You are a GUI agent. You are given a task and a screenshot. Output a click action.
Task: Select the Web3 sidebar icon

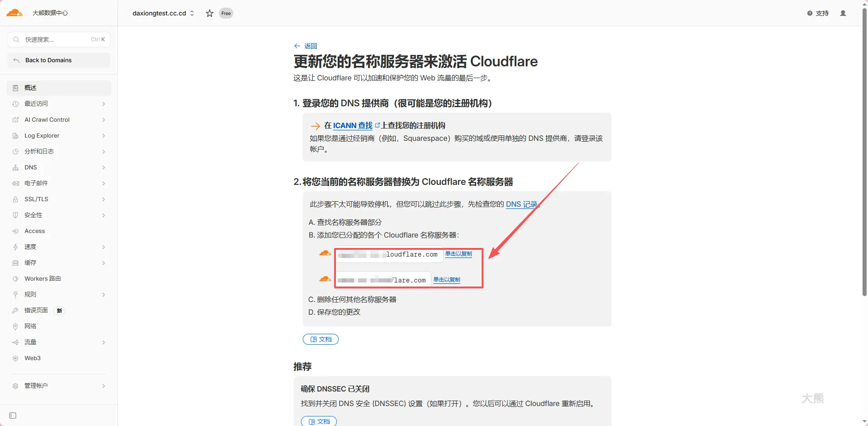[15, 358]
